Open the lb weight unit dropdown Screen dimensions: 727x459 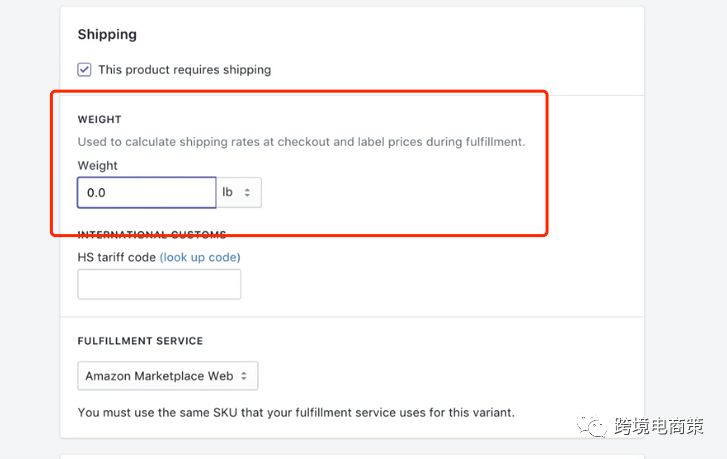pyautogui.click(x=239, y=192)
